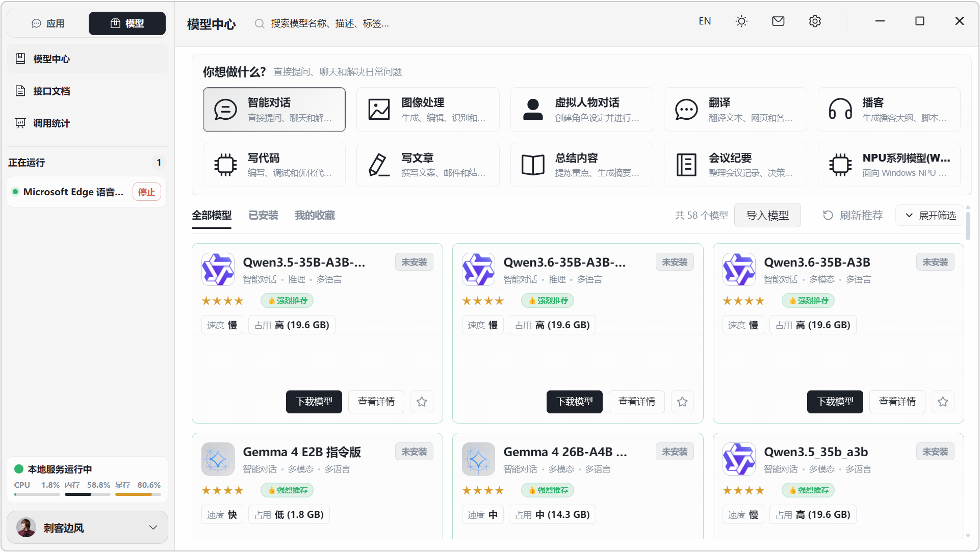Open the Qwen3.5_35b_a3b model title
Viewport: 980px width, 552px height.
[816, 452]
